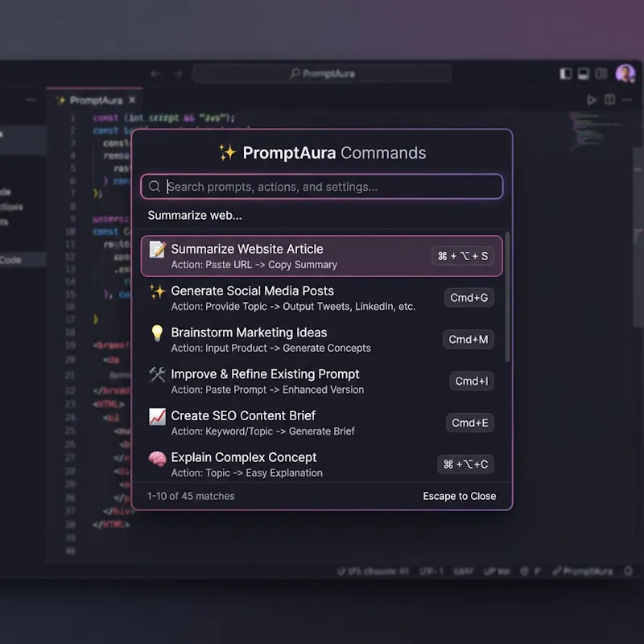Select Explain Complex Concept command
This screenshot has height=644, width=644.
321,464
